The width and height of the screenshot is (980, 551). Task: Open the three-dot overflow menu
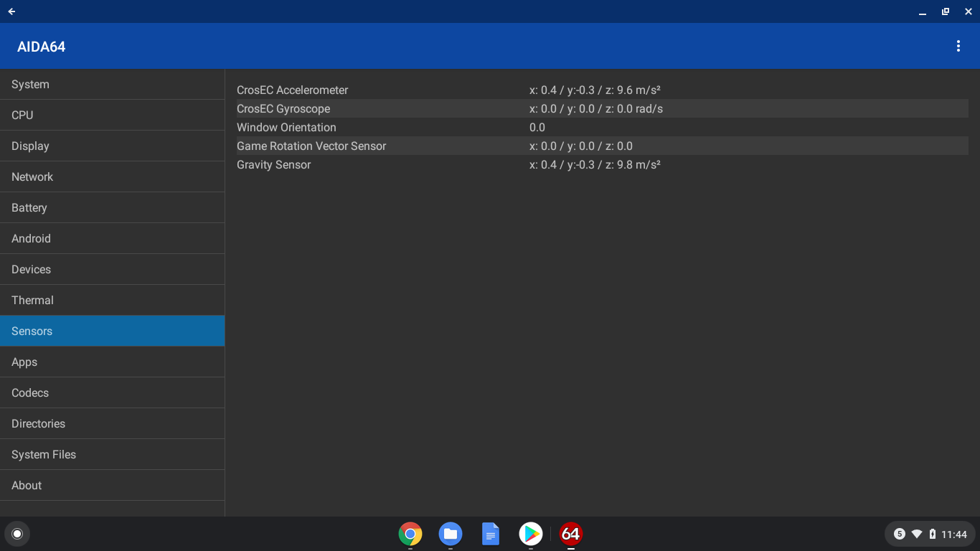pos(958,46)
